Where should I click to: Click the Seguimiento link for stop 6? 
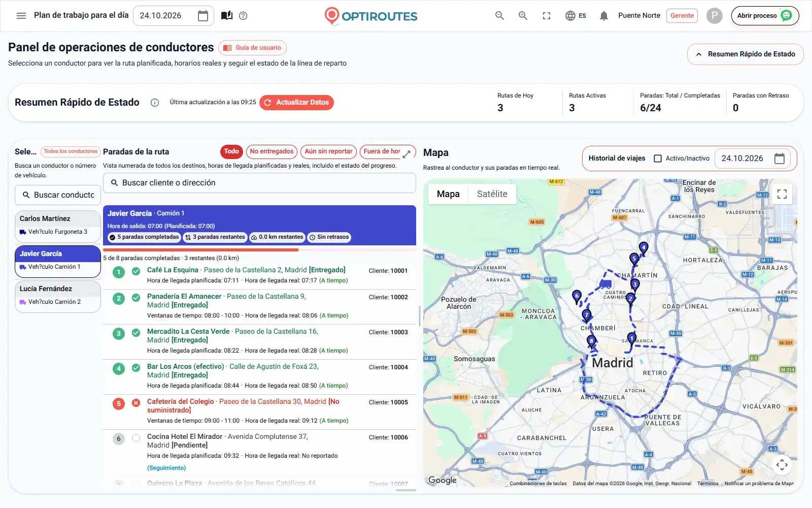pyautogui.click(x=166, y=468)
